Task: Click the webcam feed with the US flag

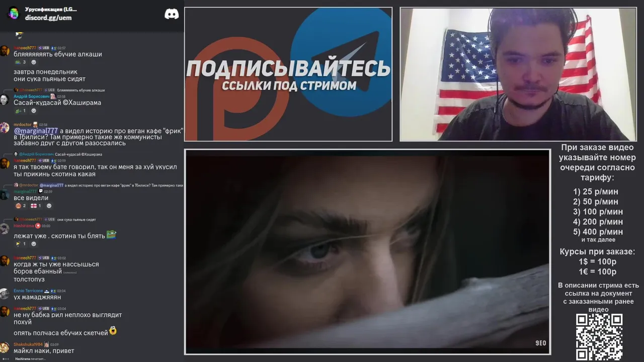Action: [518, 74]
